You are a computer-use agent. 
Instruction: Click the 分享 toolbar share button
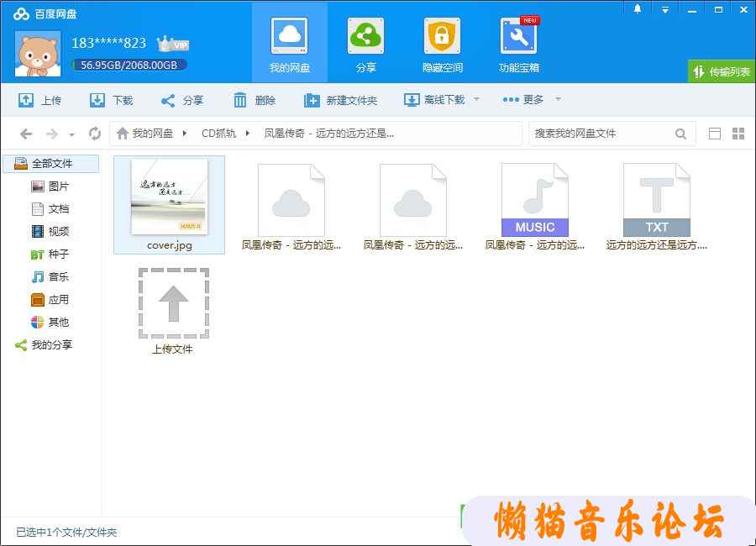coord(182,100)
